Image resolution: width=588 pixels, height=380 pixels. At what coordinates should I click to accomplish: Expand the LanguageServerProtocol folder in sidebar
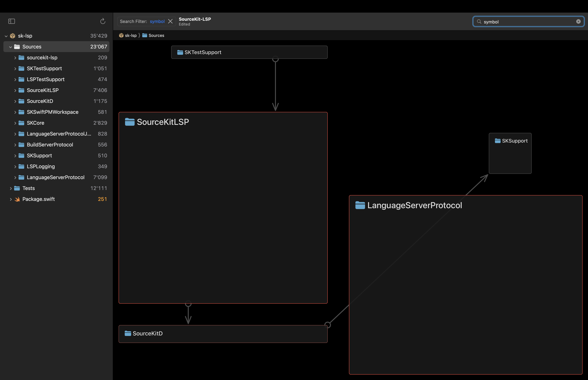tap(15, 177)
